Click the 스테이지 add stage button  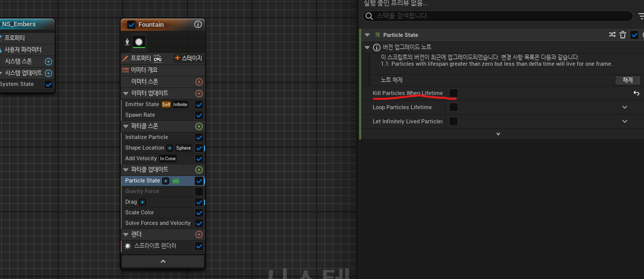pos(188,58)
